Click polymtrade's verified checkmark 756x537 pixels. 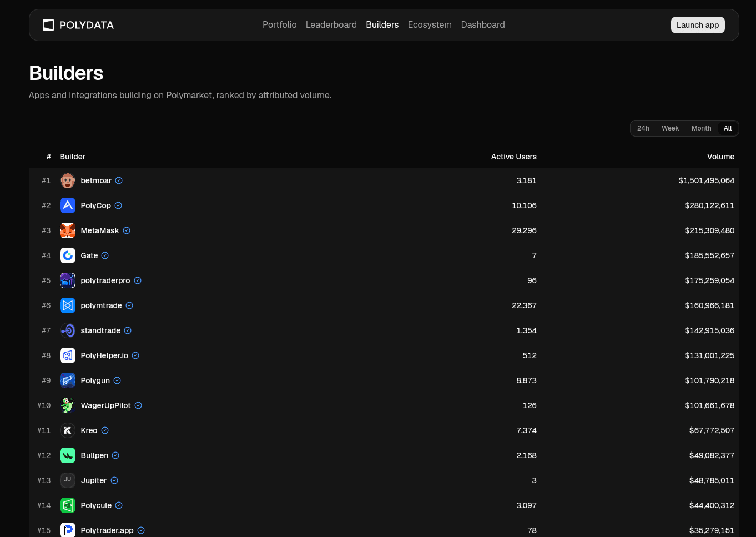[129, 305]
